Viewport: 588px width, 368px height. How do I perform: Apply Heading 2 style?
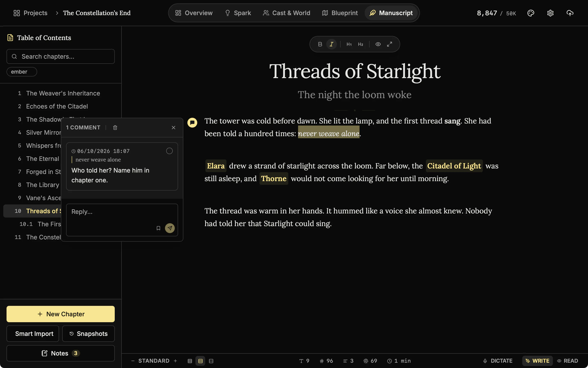361,44
